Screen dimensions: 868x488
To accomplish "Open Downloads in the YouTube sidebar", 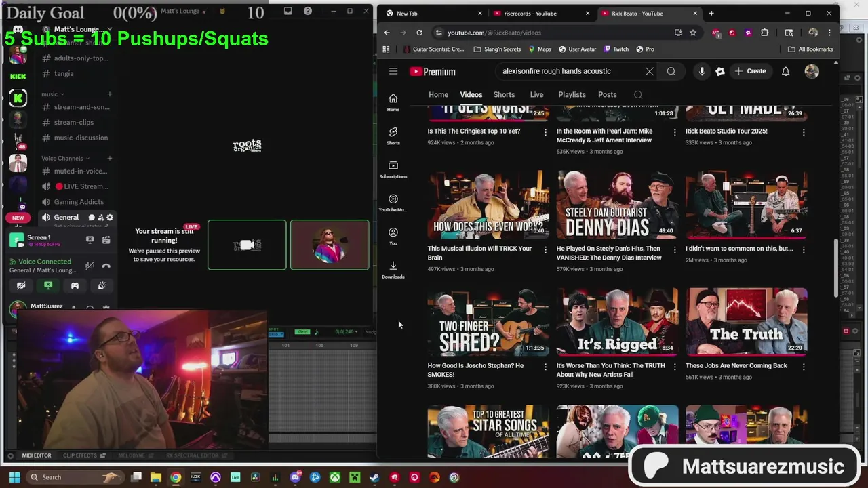I will (x=393, y=269).
